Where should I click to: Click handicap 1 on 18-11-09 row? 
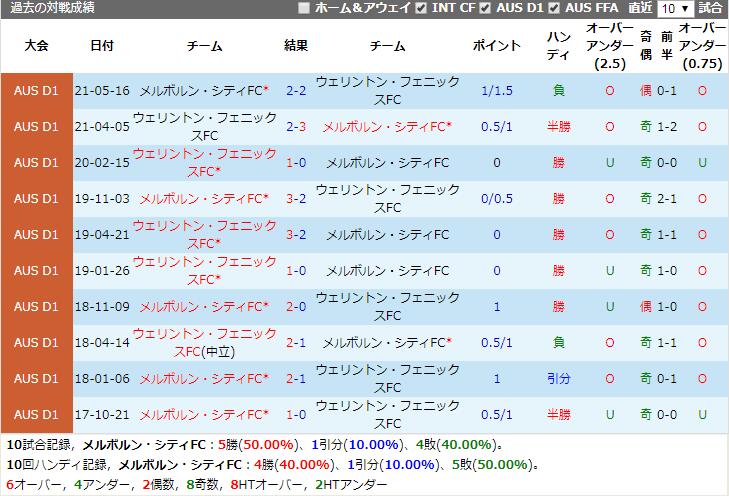coord(497,307)
